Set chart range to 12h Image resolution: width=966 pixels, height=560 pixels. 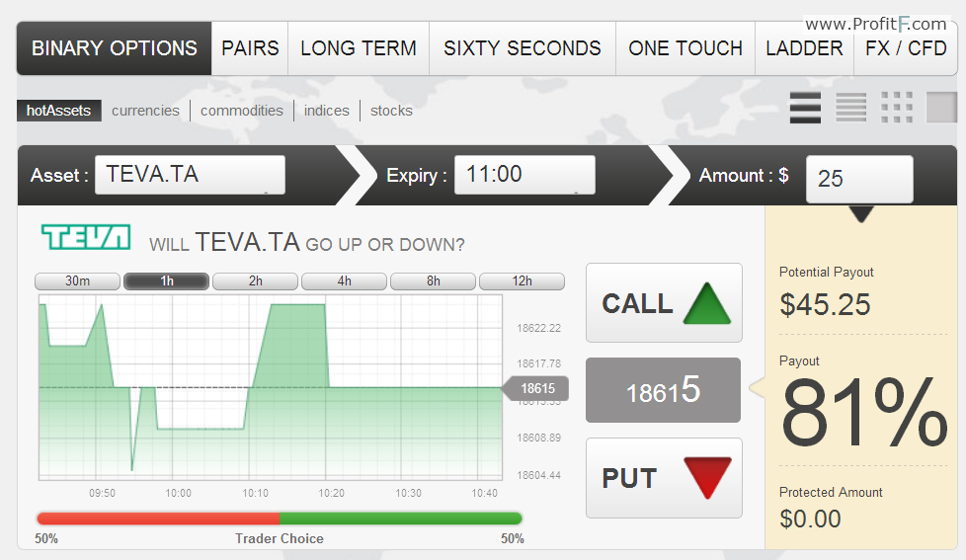pos(522,280)
